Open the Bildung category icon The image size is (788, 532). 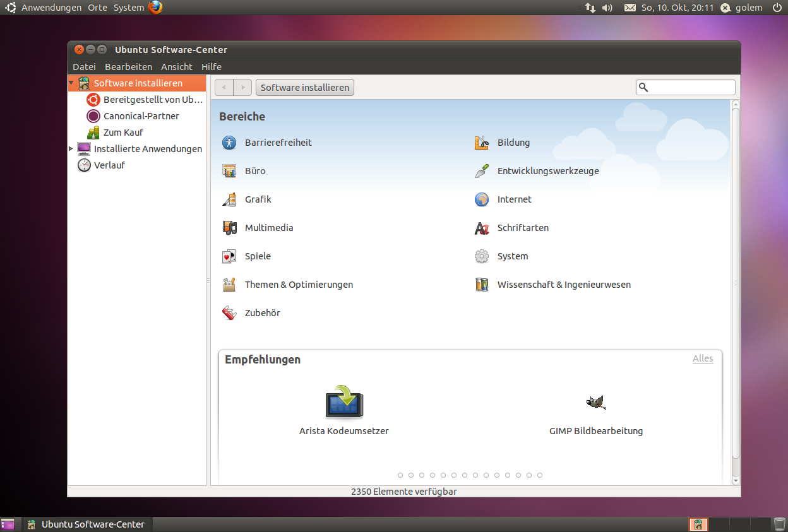pos(482,143)
